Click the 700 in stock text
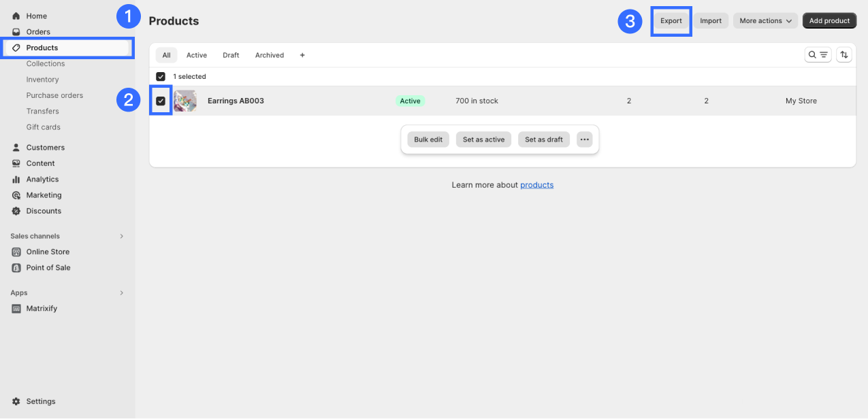 (x=477, y=101)
